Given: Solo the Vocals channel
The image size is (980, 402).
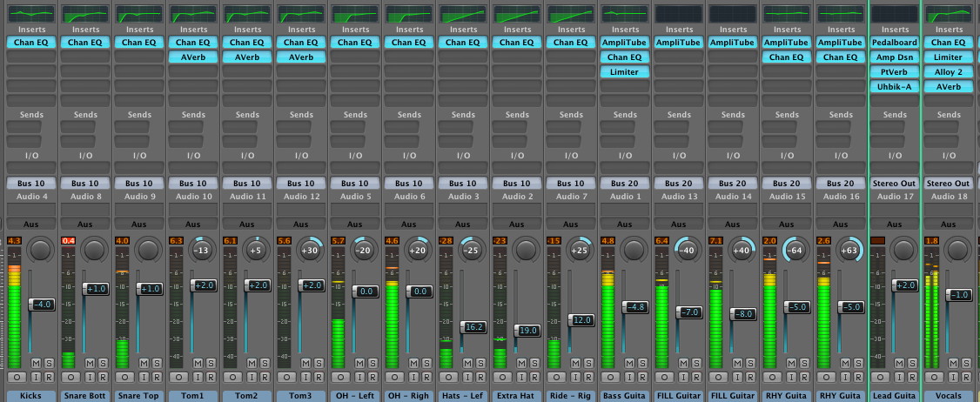Looking at the screenshot, I should pos(966,362).
